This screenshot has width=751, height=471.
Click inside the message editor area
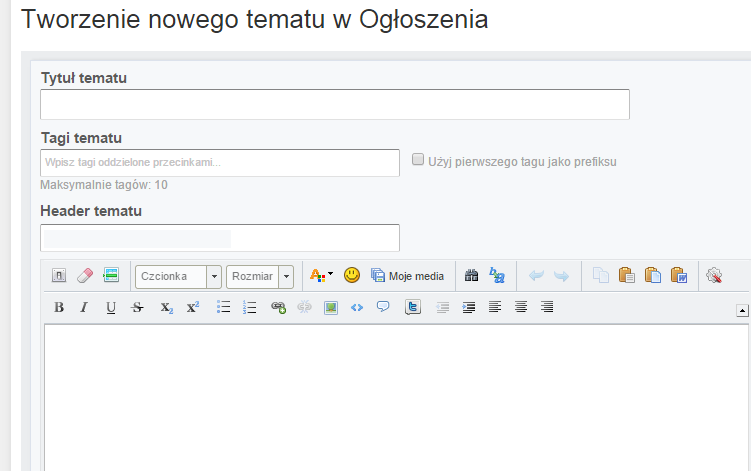tap(397, 398)
